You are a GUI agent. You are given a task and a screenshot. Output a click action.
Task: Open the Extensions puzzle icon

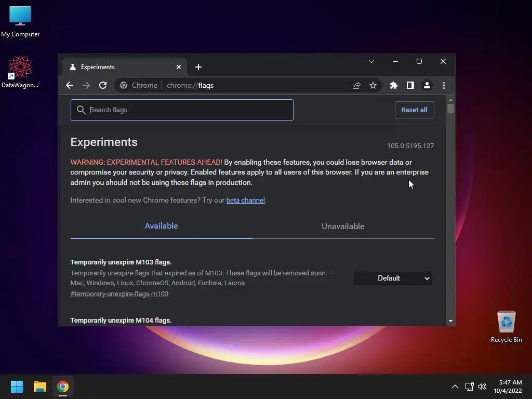[x=394, y=86]
